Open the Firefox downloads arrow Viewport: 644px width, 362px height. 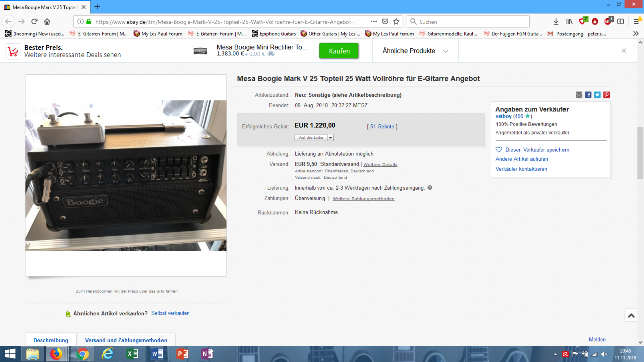pyautogui.click(x=556, y=22)
